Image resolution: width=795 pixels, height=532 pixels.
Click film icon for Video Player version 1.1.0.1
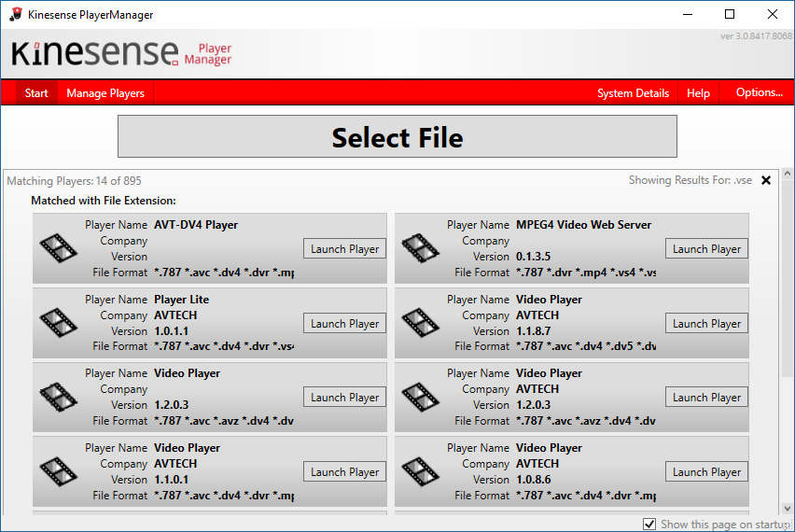coord(58,471)
